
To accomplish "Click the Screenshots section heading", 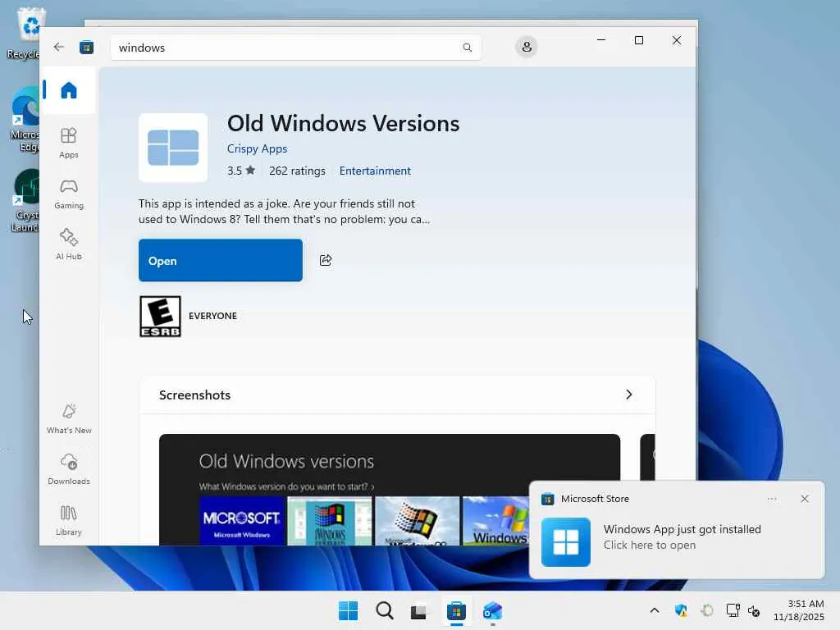I will tap(194, 395).
